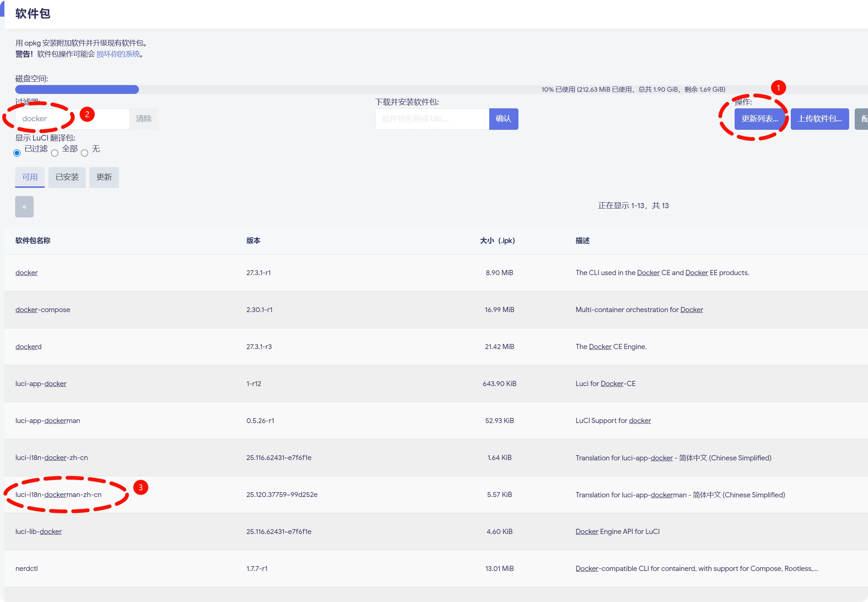
Task: Click the 5.57 KiB size cell
Action: [x=499, y=494]
